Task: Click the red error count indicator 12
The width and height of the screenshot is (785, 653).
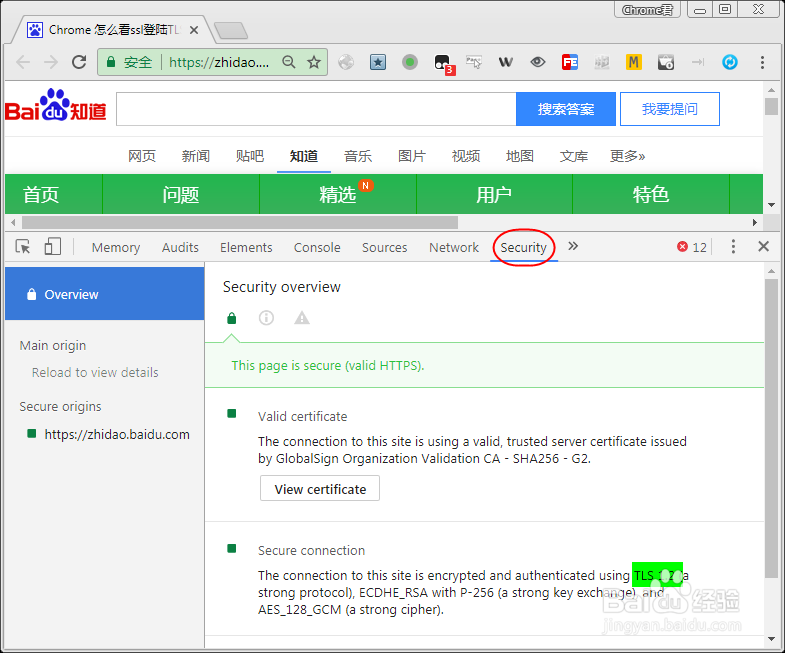Action: [x=692, y=247]
